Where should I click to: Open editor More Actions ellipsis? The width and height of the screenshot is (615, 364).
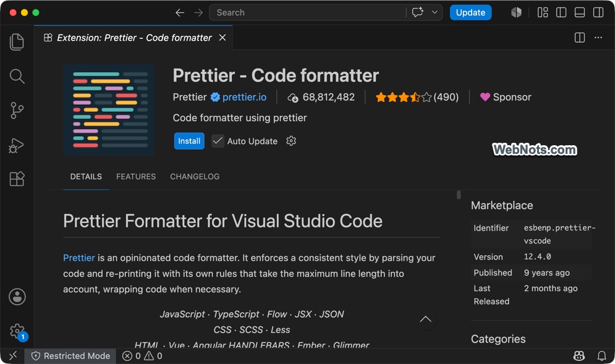(598, 38)
